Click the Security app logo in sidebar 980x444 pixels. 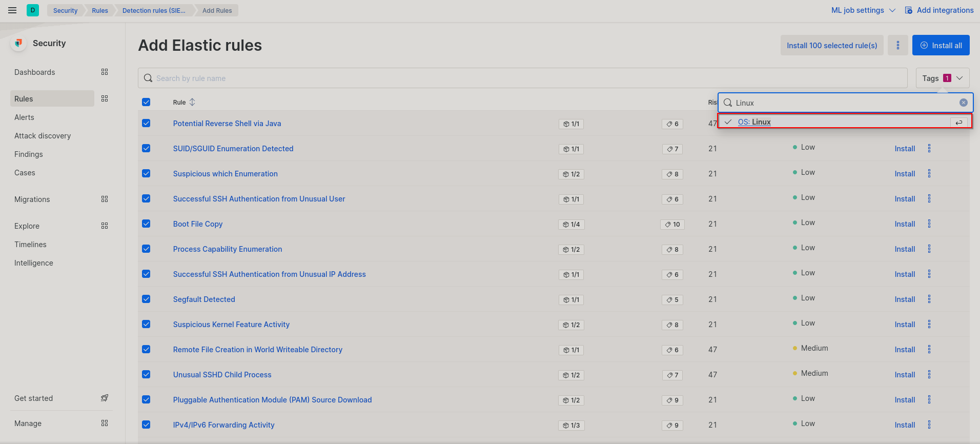pyautogui.click(x=18, y=43)
